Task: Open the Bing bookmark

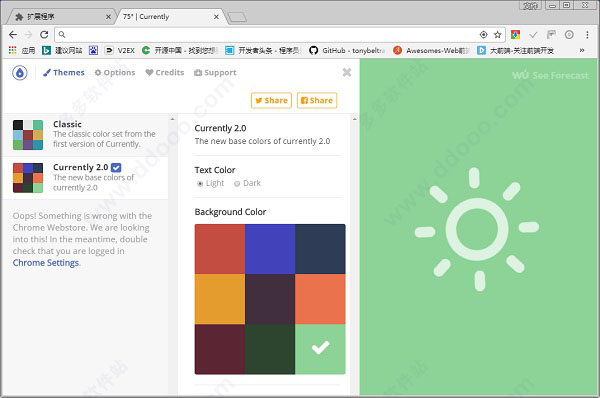Action: [62, 50]
